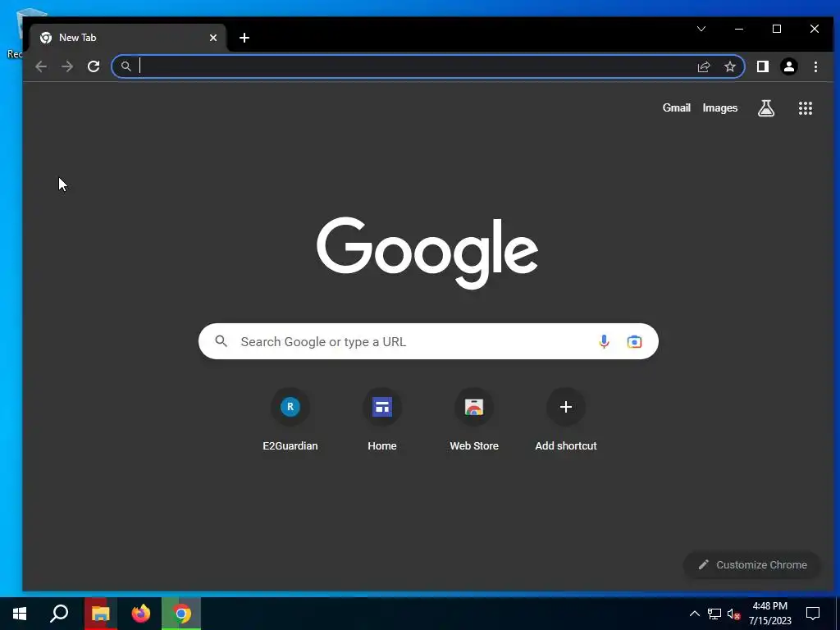Reload the page with the refresh icon
Viewport: 840px width, 630px height.
(94, 66)
